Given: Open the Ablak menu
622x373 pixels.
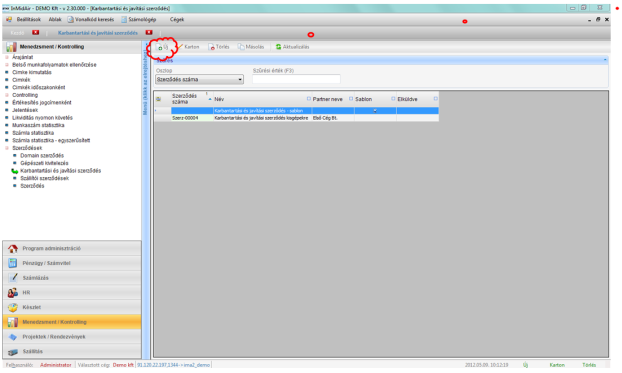Looking at the screenshot, I should tap(55, 19).
